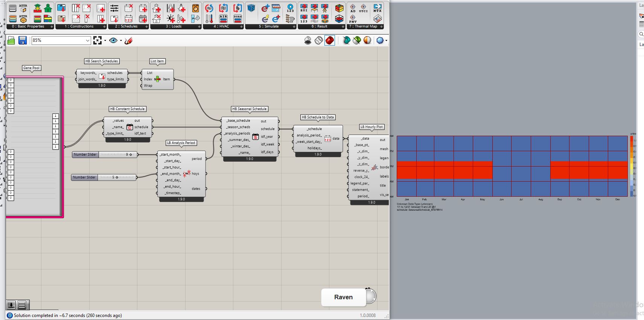Click the MTX icon in the Thermal Map panel

coord(378,8)
